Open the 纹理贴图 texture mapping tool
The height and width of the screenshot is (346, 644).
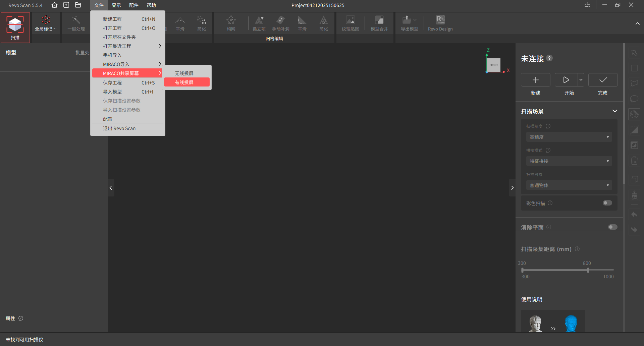[x=351, y=23]
